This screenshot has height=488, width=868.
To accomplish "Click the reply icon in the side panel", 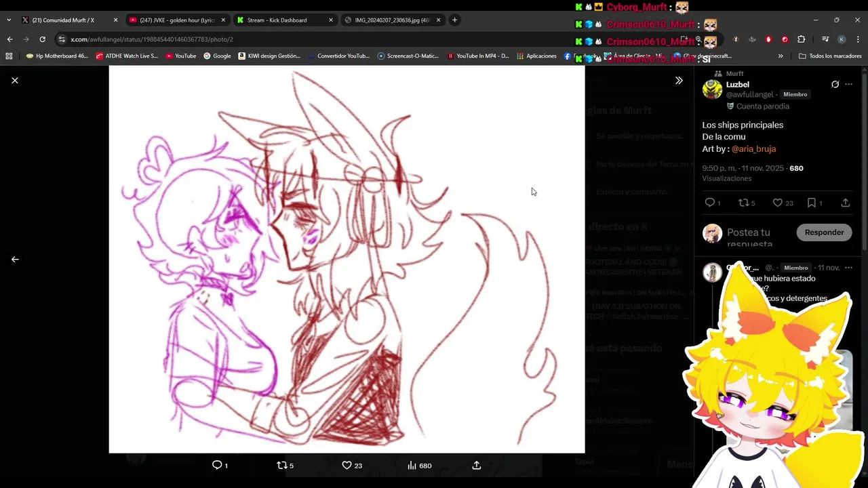I will point(710,203).
